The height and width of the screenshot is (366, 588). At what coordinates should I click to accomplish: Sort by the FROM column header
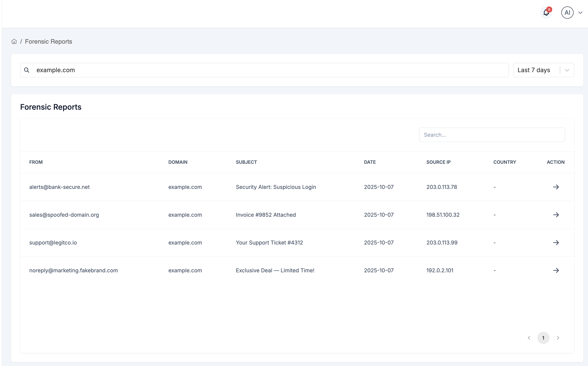click(x=36, y=162)
